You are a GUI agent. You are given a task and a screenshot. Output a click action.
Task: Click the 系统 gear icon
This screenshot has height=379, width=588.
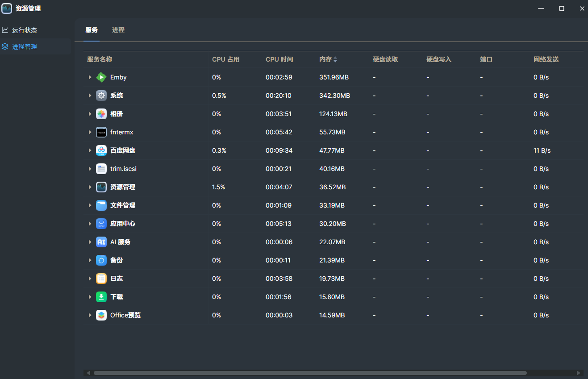101,96
